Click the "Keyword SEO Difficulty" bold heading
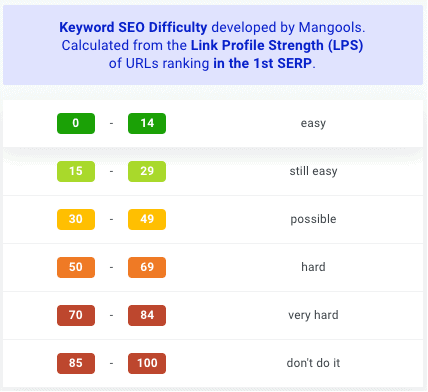Viewport: 428px width, 392px height. 133,28
